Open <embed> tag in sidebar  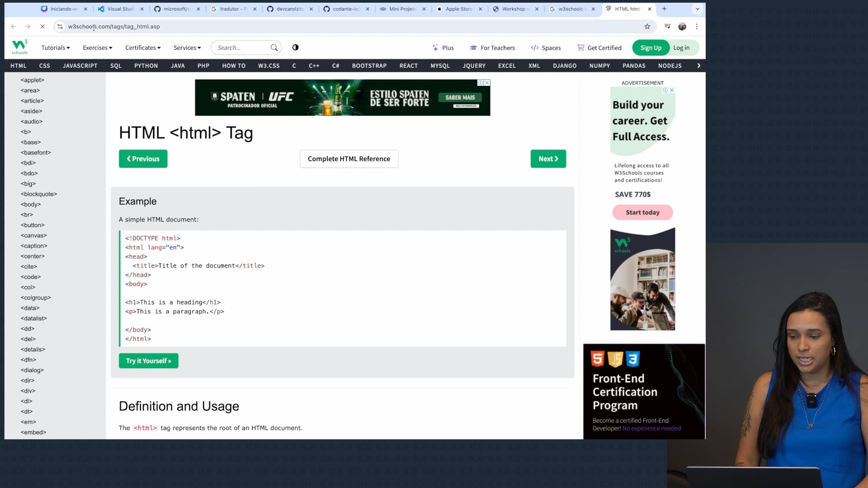coord(33,432)
